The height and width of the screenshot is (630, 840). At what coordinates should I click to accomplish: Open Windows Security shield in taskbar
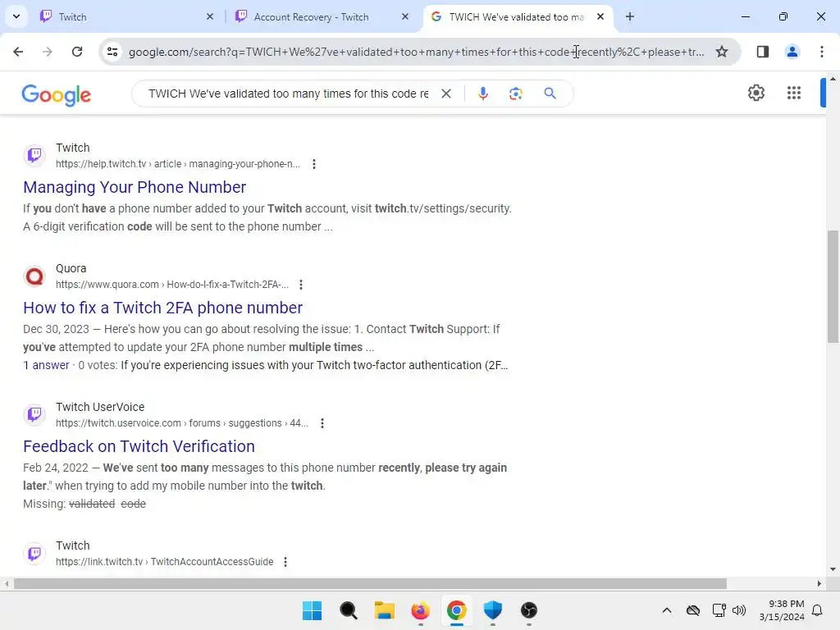tap(492, 610)
